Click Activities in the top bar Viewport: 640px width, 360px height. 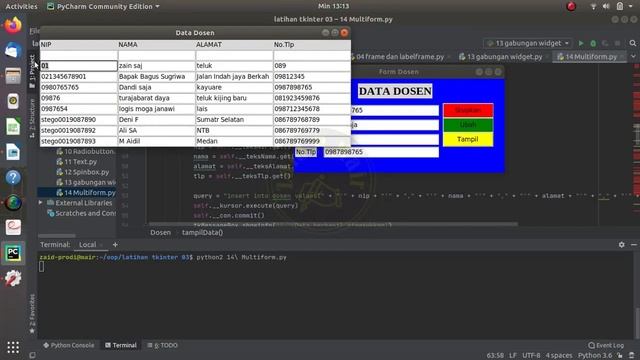tap(21, 6)
